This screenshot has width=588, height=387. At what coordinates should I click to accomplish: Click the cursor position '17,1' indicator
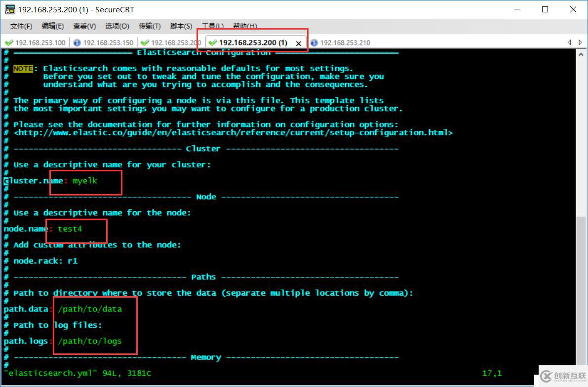492,373
